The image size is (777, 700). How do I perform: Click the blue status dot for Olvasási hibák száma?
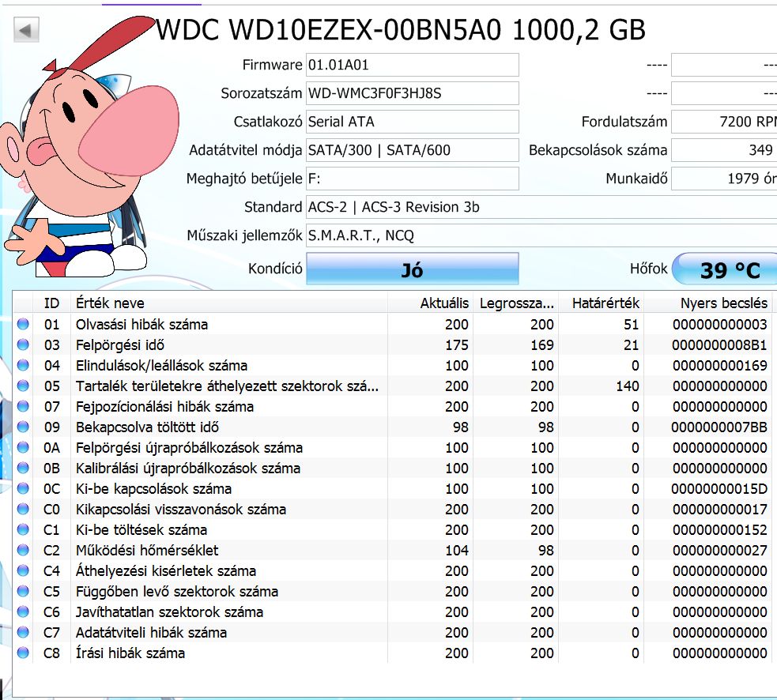23,325
